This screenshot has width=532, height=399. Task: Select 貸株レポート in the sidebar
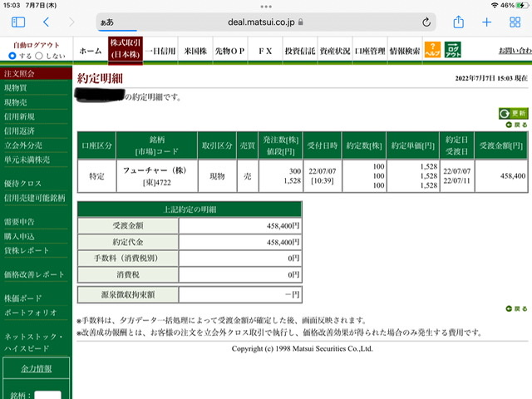tap(27, 251)
